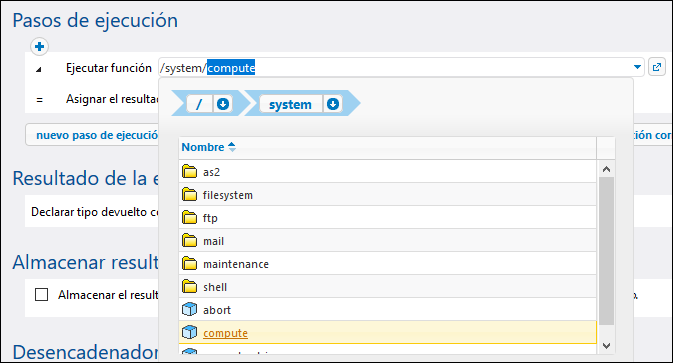Click the system breadcrumb label
The height and width of the screenshot is (363, 673).
[290, 104]
